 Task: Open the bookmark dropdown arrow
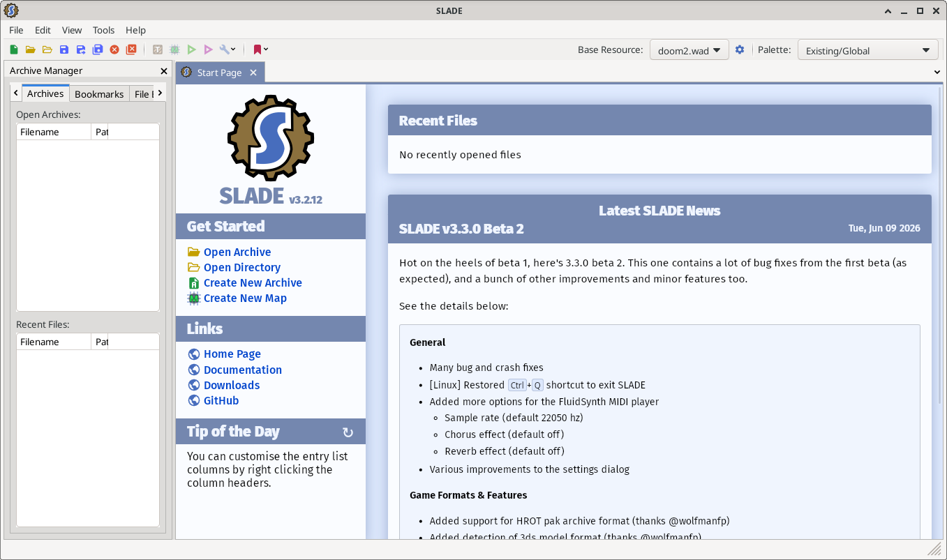(266, 50)
